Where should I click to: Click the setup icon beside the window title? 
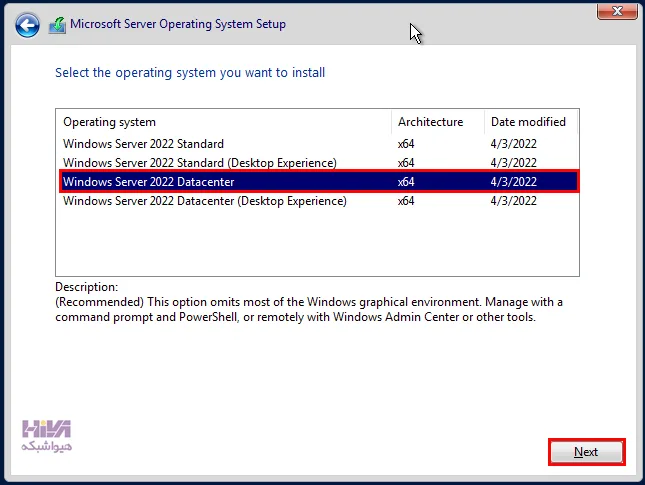[57, 26]
